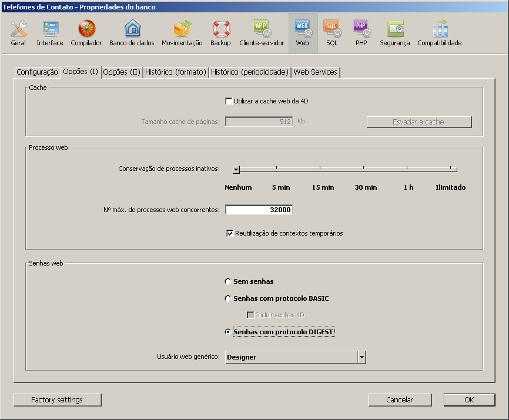This screenshot has width=509, height=420.
Task: Go to Banco de dados settings
Action: tap(132, 33)
